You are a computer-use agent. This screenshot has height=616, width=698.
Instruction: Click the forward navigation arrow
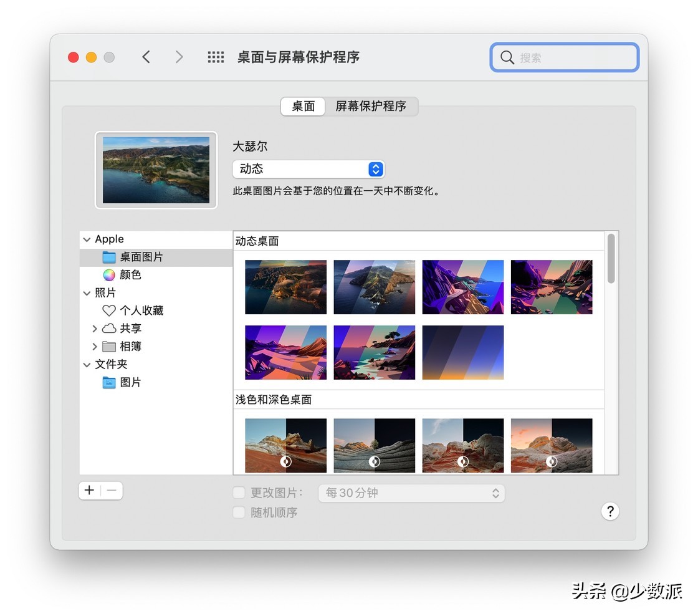tap(179, 57)
